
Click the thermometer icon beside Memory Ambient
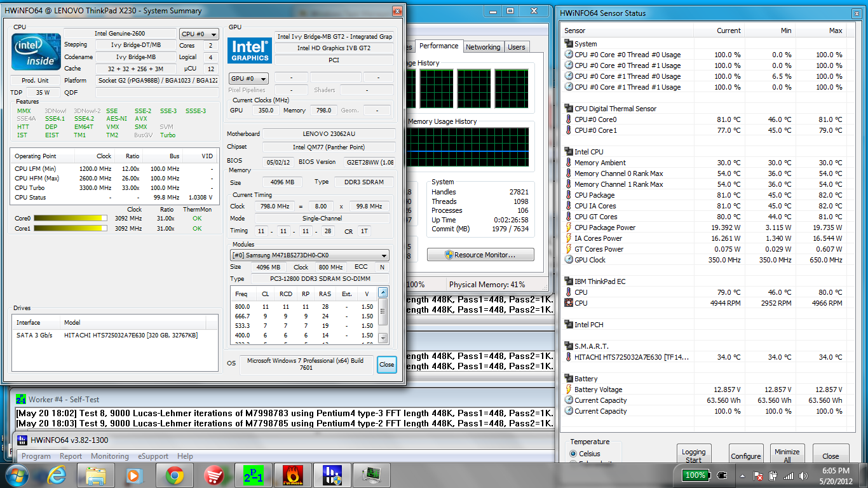pos(569,163)
